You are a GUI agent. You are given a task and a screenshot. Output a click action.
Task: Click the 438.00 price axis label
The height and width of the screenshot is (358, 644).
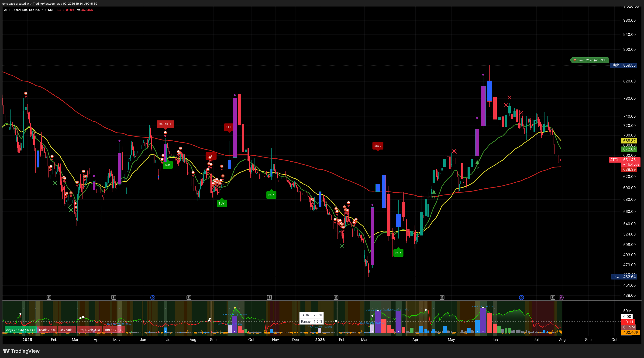pos(629,295)
